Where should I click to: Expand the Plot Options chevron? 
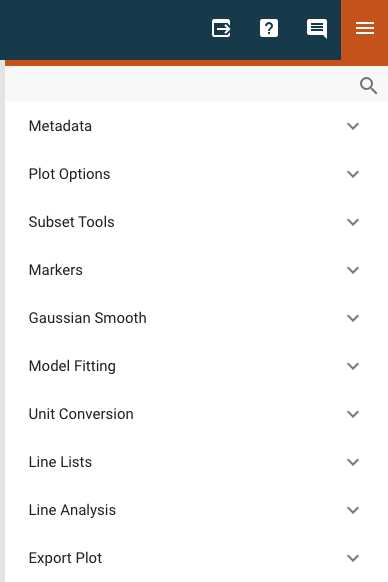click(x=353, y=174)
